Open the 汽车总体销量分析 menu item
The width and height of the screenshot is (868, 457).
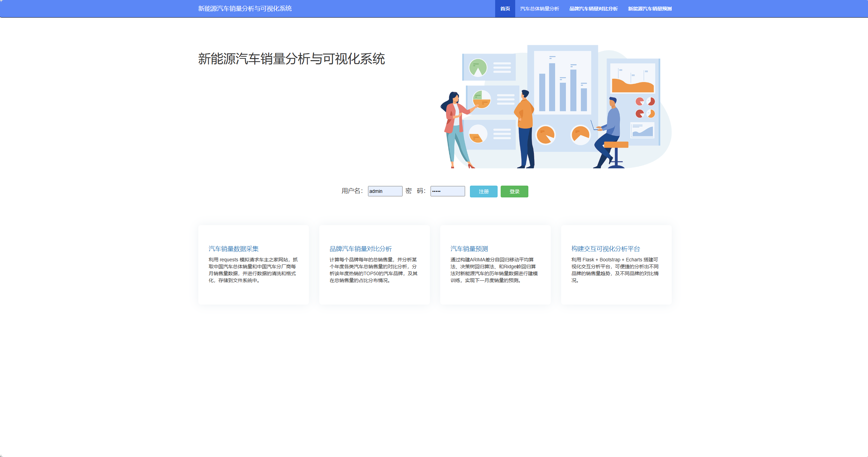tap(539, 9)
